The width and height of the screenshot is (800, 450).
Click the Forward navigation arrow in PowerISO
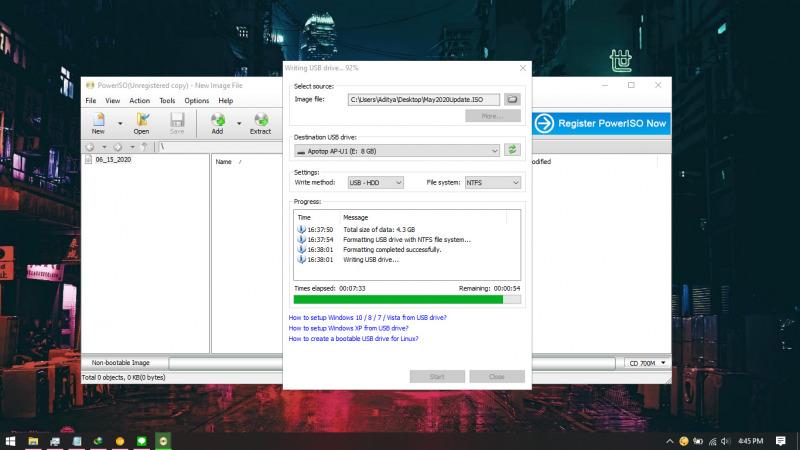118,147
